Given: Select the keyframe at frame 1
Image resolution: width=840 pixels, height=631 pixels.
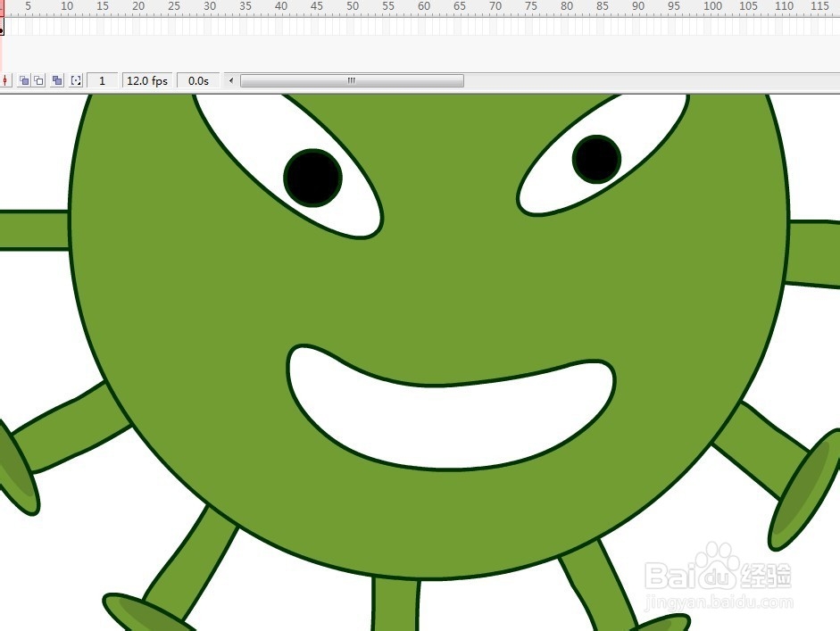Looking at the screenshot, I should click(2, 28).
